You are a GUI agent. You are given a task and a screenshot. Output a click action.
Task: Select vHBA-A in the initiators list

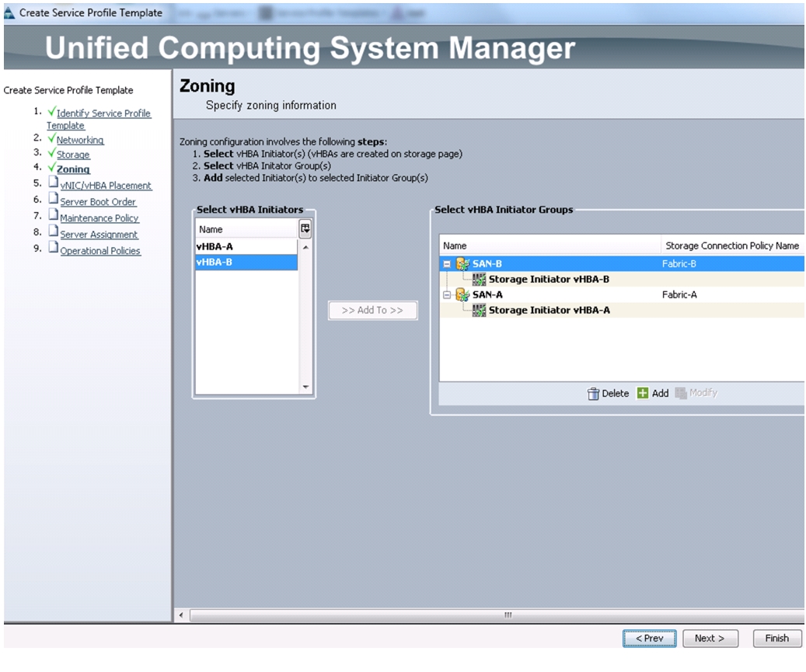click(x=246, y=246)
